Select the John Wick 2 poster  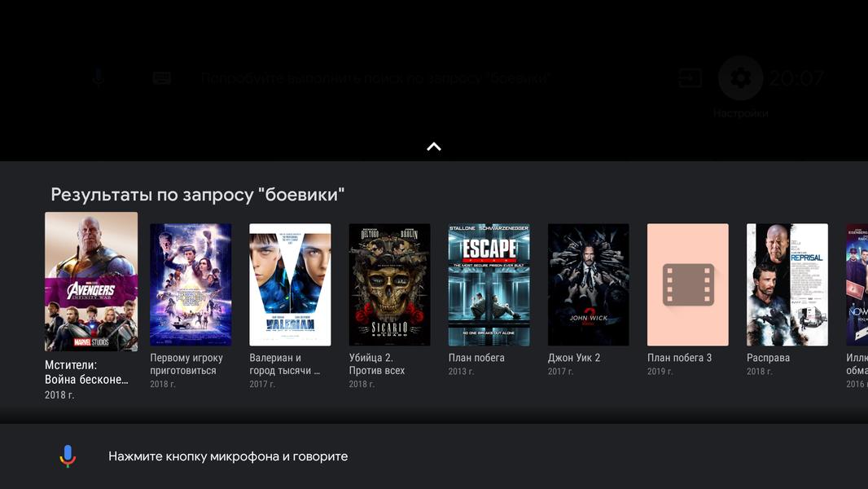coord(589,284)
